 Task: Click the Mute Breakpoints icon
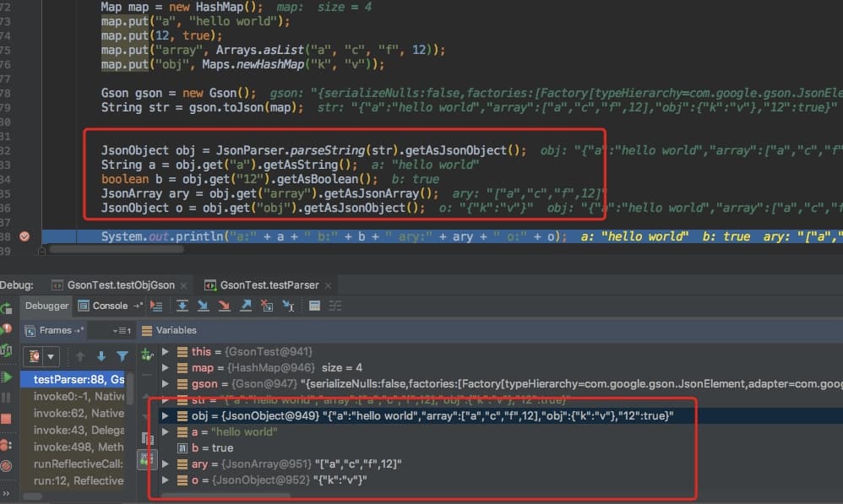pyautogui.click(x=7, y=465)
